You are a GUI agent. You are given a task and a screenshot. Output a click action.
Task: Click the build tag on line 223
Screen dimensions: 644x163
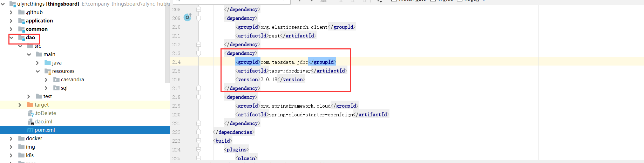pyautogui.click(x=223, y=141)
